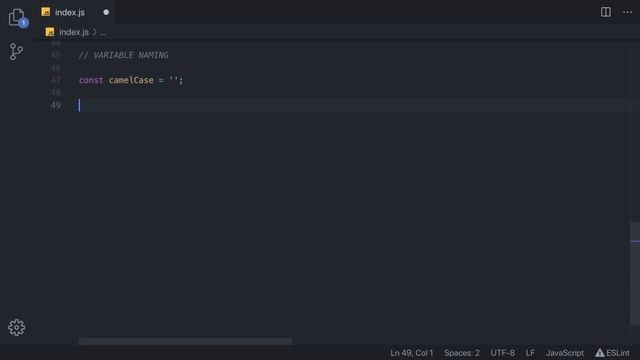
Task: Click line number 49 in the gutter
Action: [x=56, y=105]
